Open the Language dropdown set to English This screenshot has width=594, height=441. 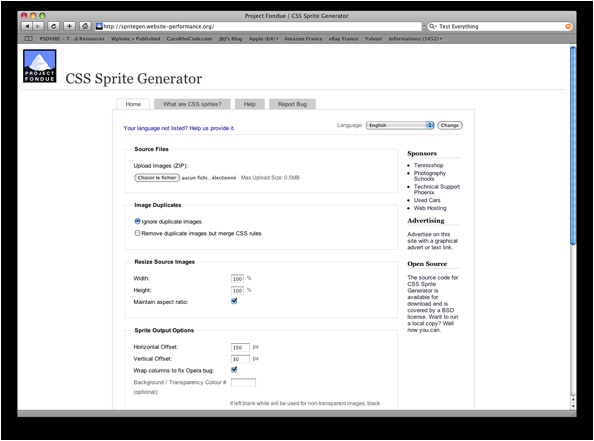click(x=400, y=125)
